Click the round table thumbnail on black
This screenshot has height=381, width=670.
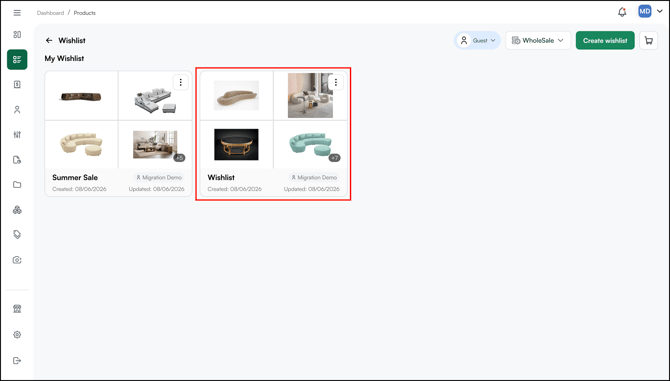pyautogui.click(x=236, y=144)
